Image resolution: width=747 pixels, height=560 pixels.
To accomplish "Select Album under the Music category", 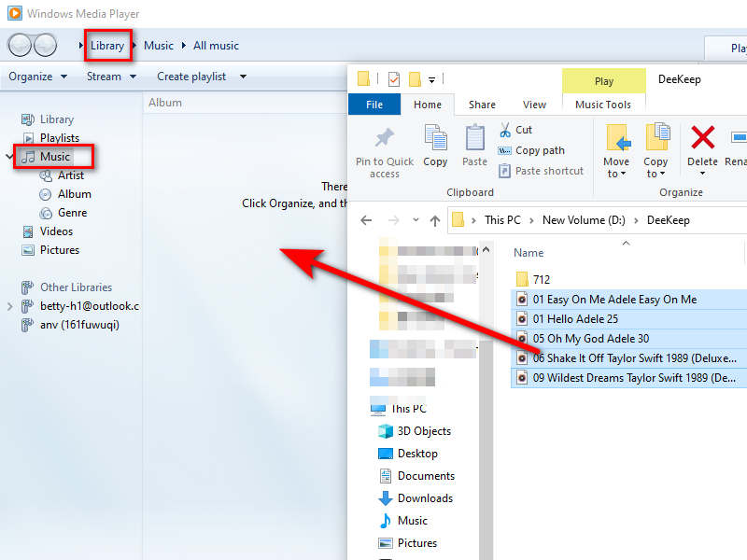I will pos(72,194).
